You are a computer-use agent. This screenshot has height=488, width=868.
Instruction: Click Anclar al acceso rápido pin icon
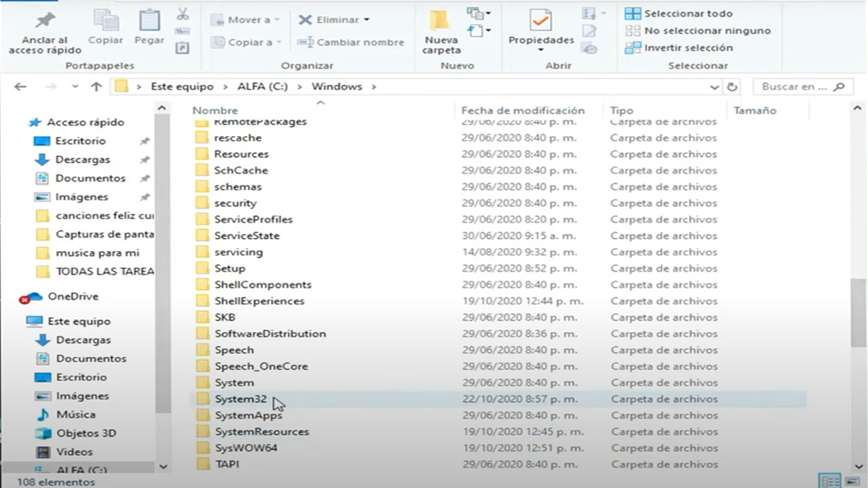(x=47, y=20)
